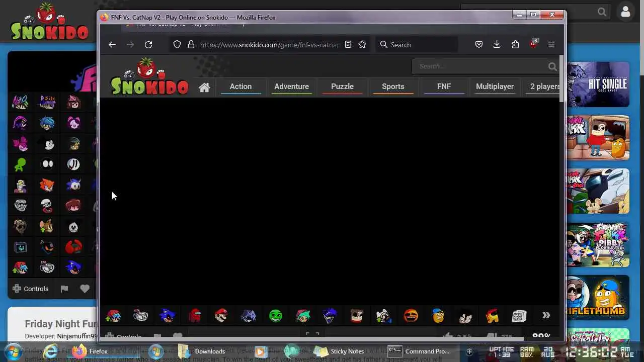Click the Trollface icon in background character grid
Viewport: 644px width, 362px height.
[21, 206]
